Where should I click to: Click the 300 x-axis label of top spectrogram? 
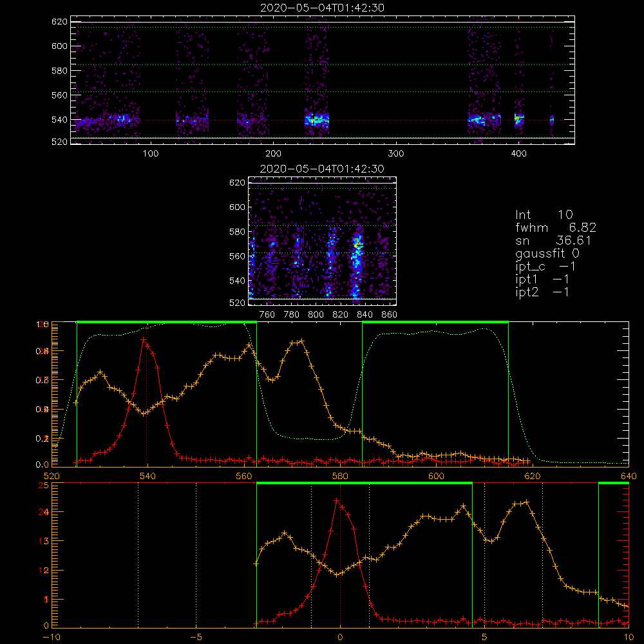396,154
